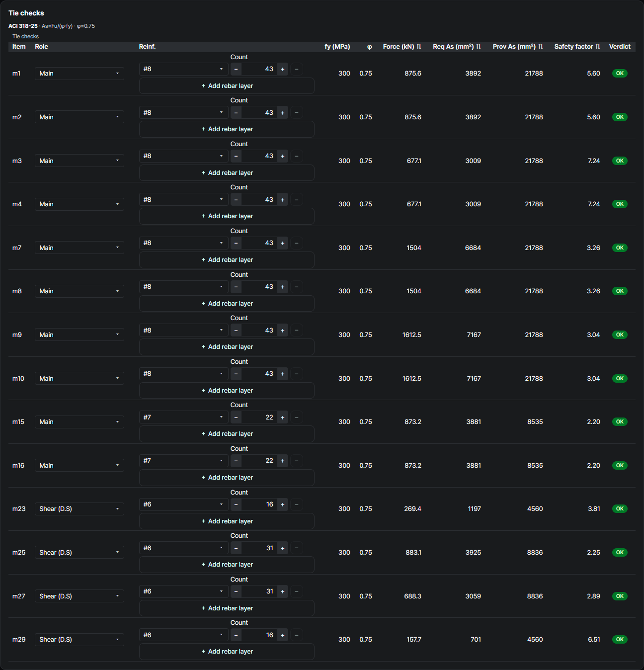
Task: Decrease bar count for row m16
Action: pos(236,461)
